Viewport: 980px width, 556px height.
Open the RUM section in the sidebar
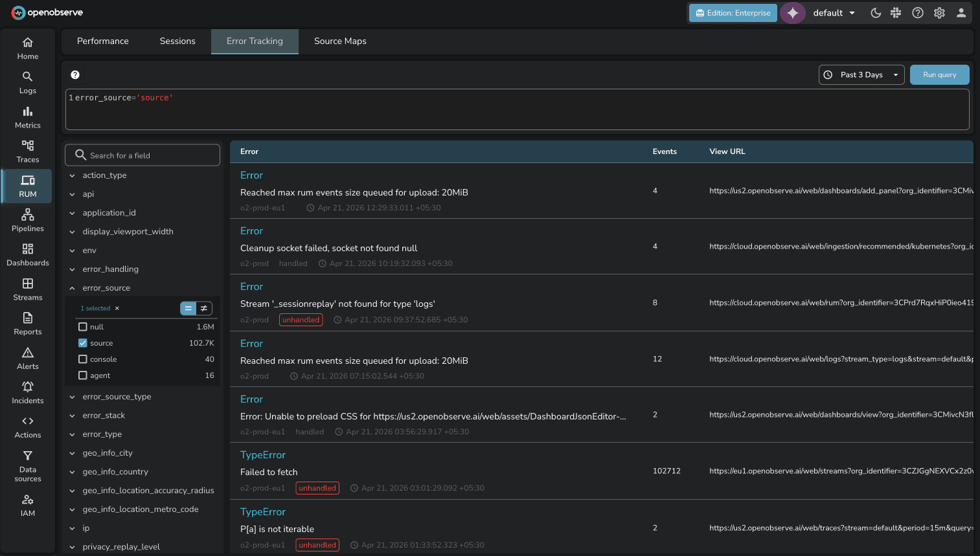(27, 186)
